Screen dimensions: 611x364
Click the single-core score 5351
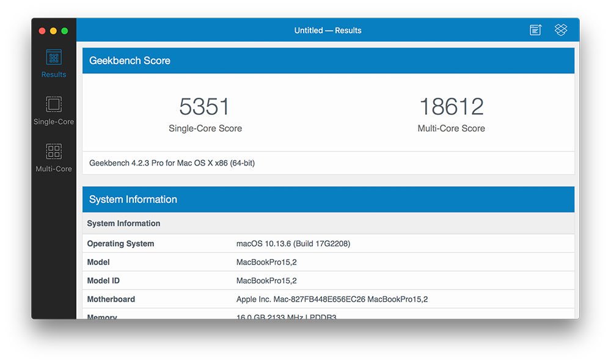pos(205,106)
